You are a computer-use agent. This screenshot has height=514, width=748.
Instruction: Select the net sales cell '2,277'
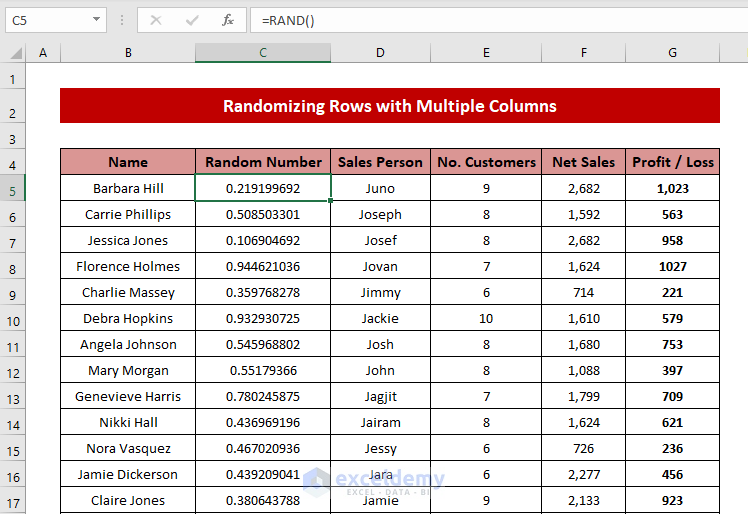click(x=583, y=474)
